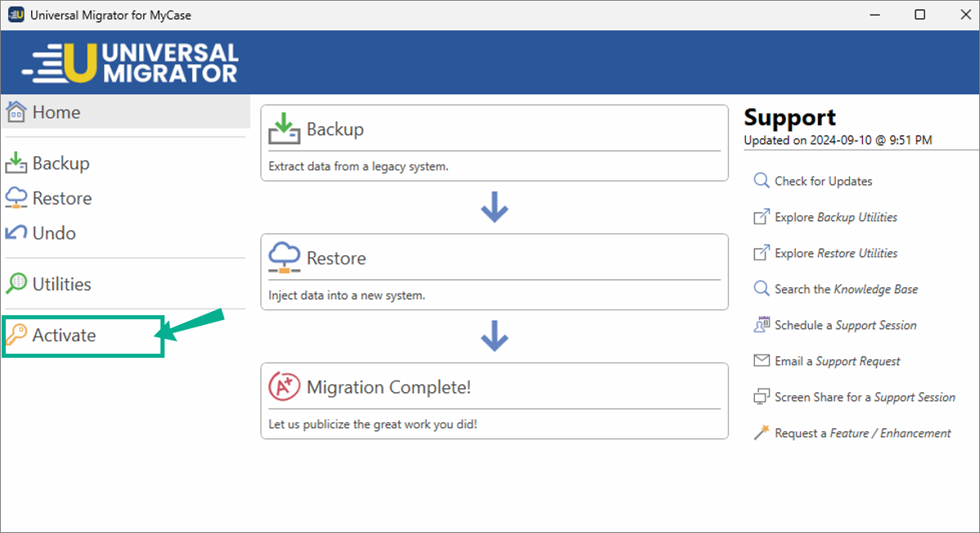This screenshot has width=980, height=533.
Task: Click the Explore Restore Utilities external-link icon
Action: [x=761, y=253]
